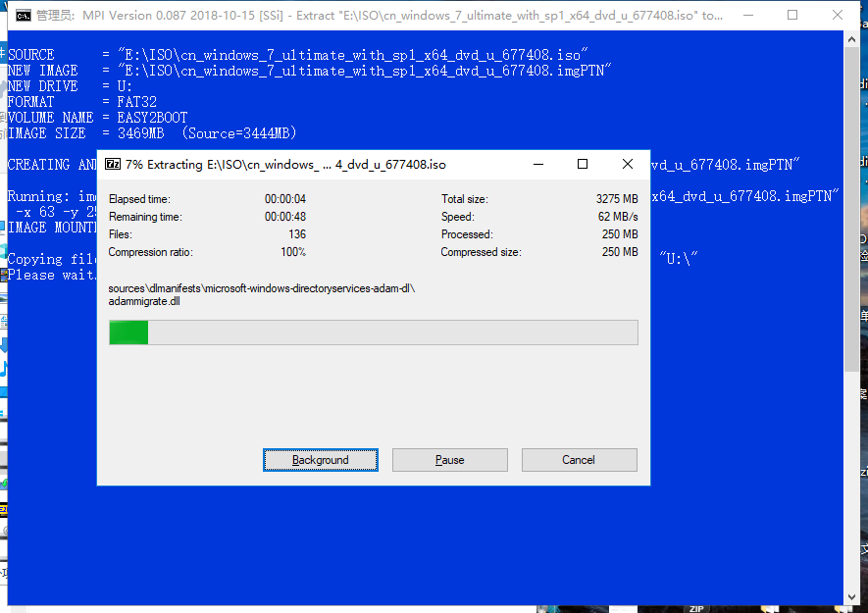Close the MPI console window

pos(838,15)
